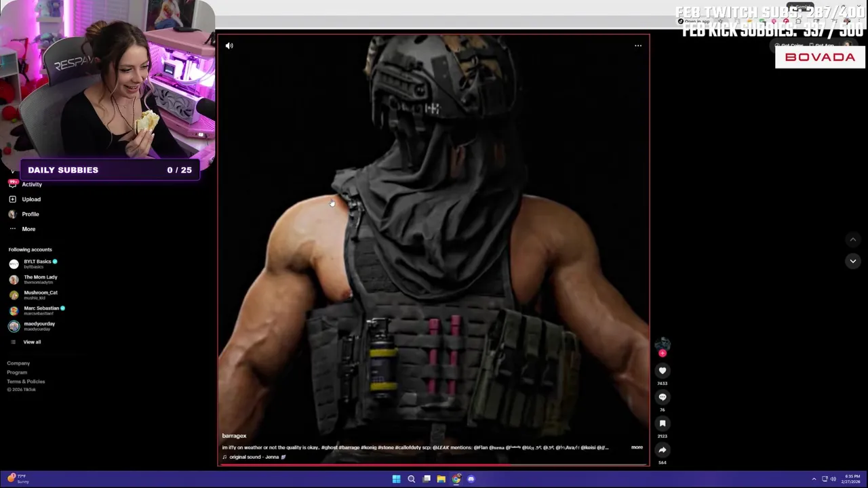This screenshot has height=488, width=868.
Task: Show hidden system tray icons chevron
Action: tap(814, 479)
